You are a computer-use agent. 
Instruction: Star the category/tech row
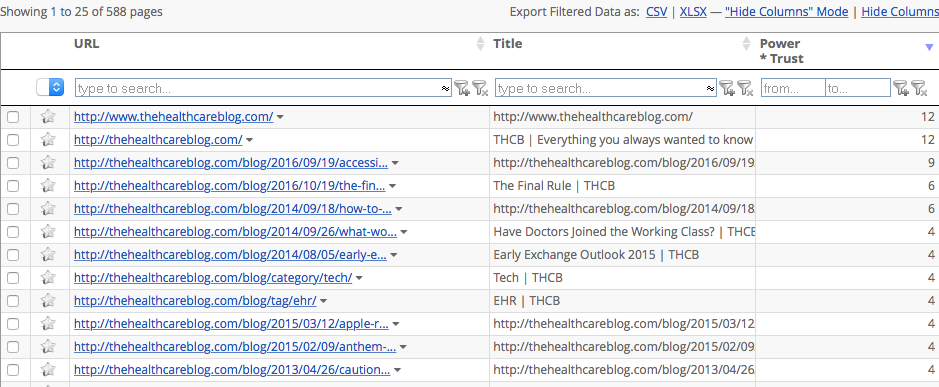click(x=48, y=278)
